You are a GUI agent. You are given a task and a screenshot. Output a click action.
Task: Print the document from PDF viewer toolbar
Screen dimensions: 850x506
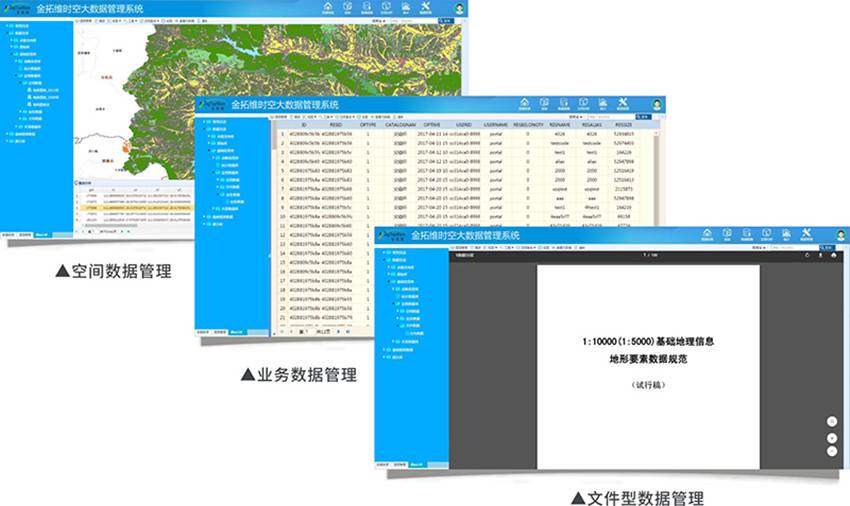pos(834,255)
